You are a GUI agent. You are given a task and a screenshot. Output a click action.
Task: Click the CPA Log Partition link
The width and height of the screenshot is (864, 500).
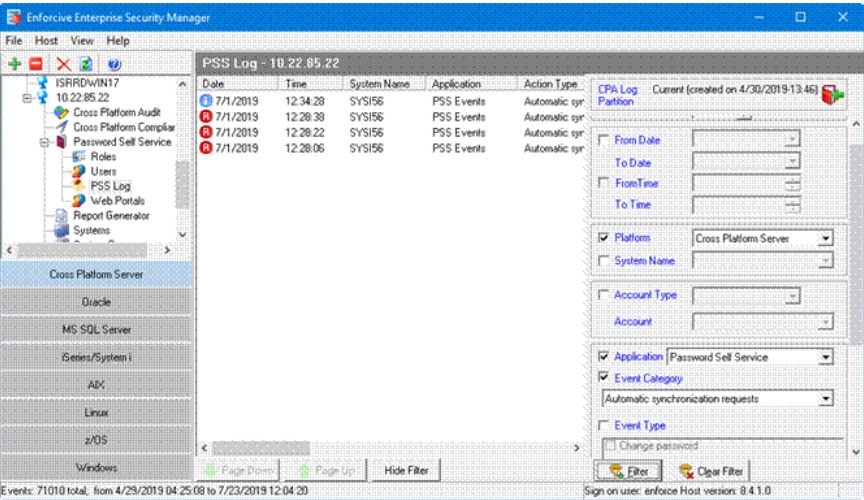point(617,95)
